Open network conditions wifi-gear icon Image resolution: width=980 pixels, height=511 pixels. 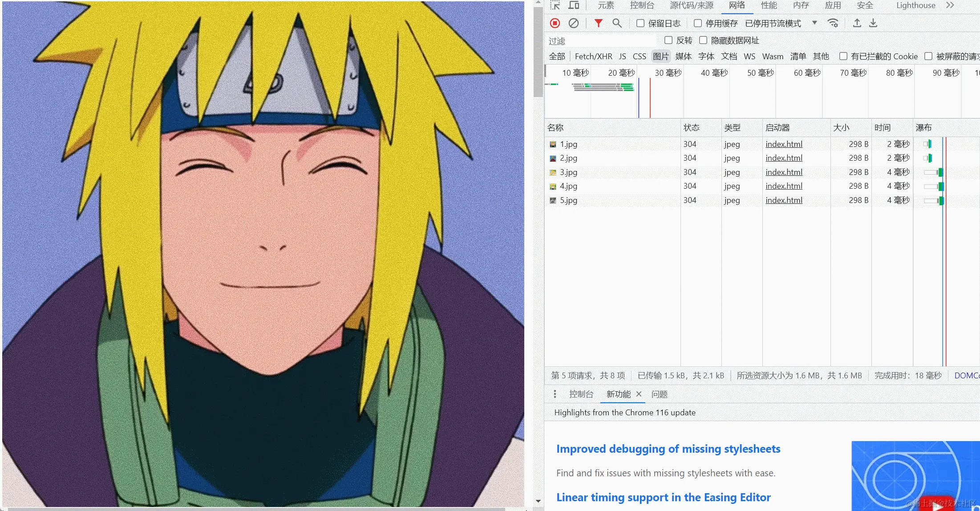(833, 23)
